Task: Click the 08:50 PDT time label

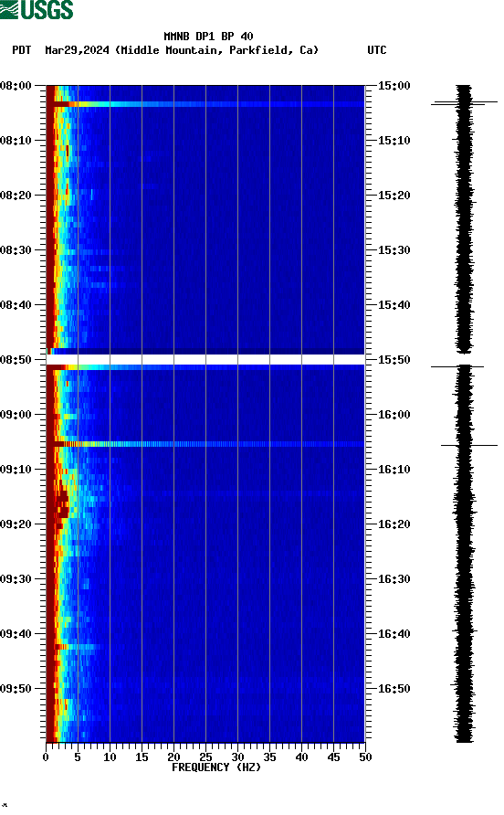Action: (x=16, y=360)
